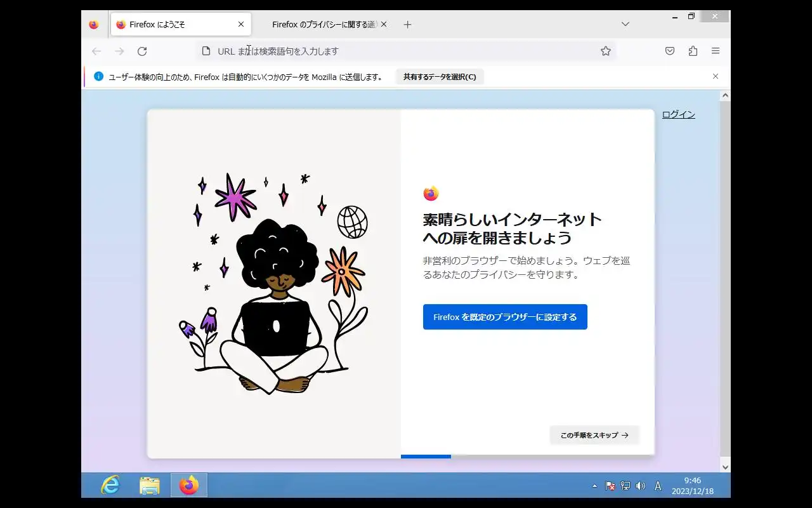Minimize the Firefox window
Viewport: 812px width, 508px height.
tap(675, 17)
